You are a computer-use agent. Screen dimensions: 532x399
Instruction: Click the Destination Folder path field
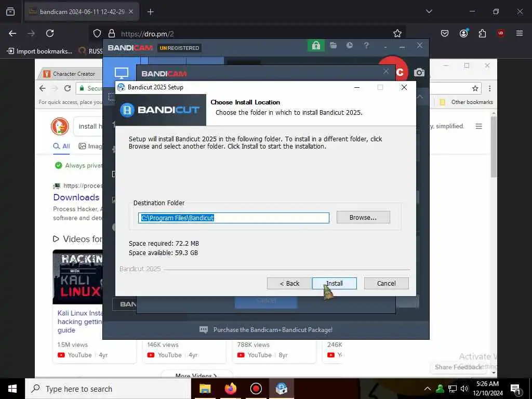[x=233, y=218]
